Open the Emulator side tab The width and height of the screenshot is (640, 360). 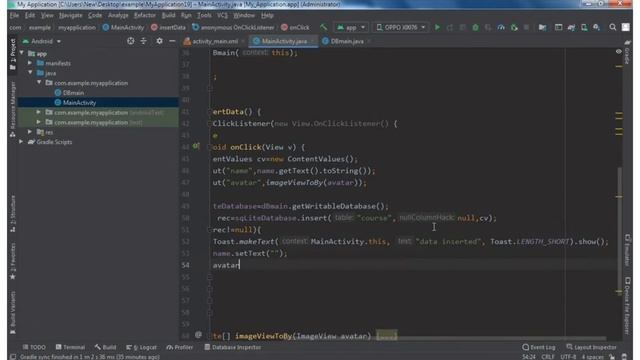(627, 250)
